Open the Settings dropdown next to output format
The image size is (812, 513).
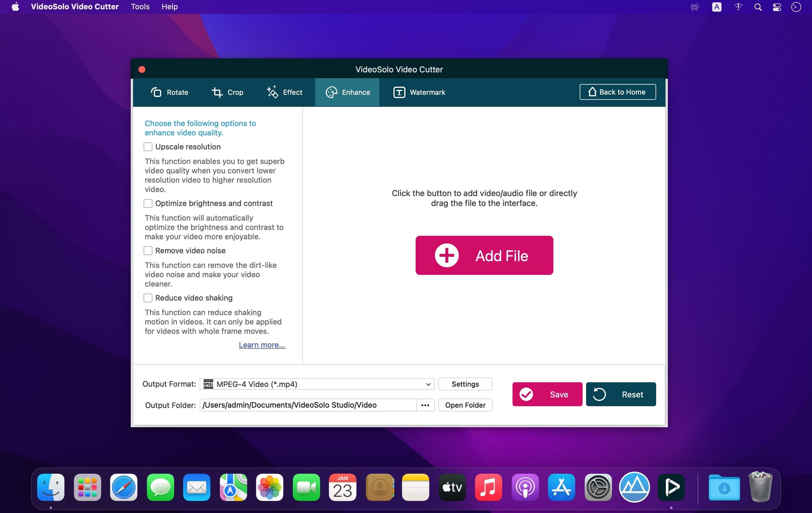click(x=465, y=383)
